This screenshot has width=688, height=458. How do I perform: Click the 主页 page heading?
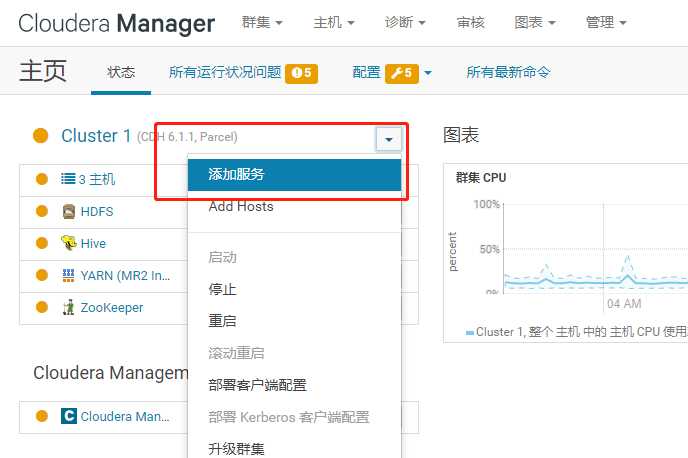click(x=43, y=71)
